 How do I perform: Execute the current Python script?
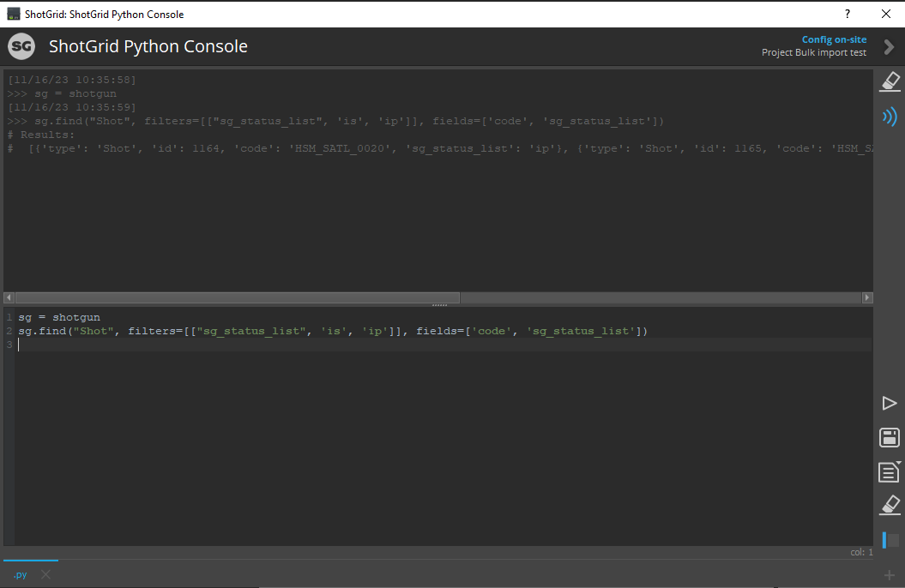(x=890, y=403)
